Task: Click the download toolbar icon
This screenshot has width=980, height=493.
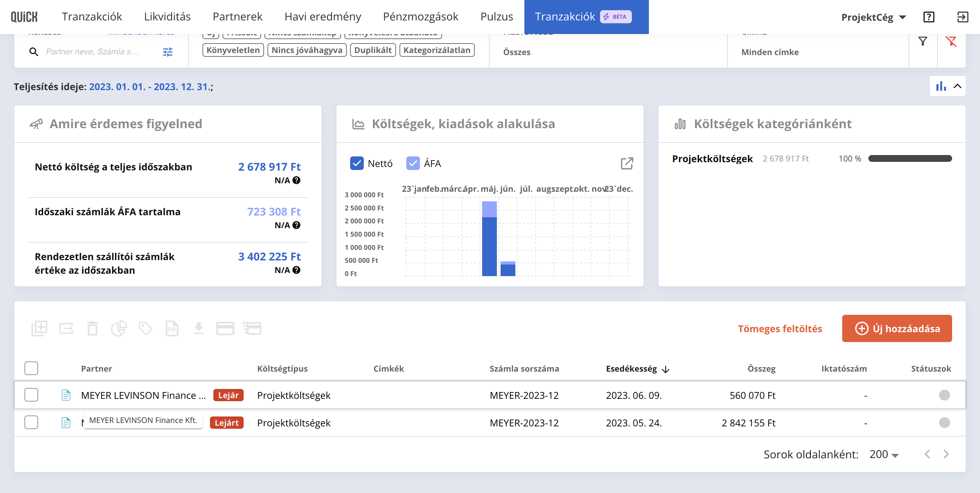Action: (x=199, y=328)
